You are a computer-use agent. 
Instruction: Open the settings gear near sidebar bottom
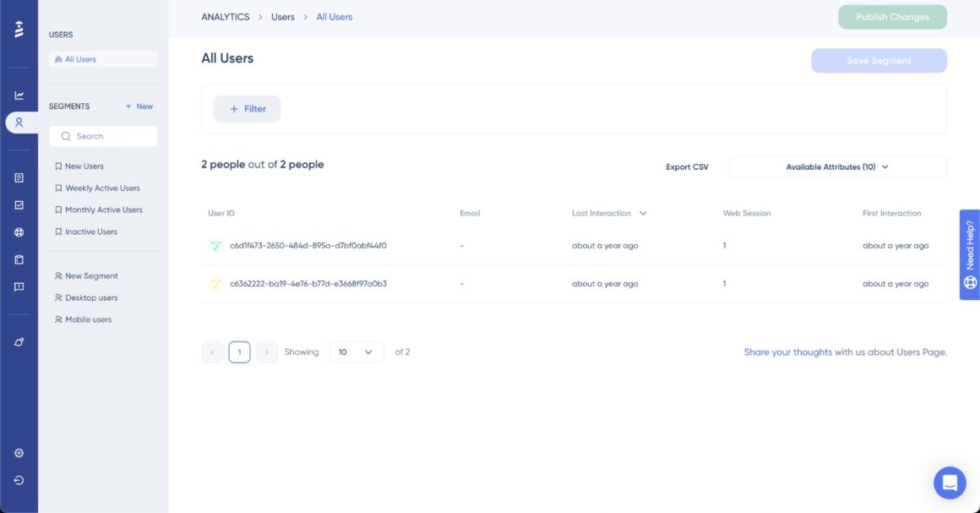[18, 453]
